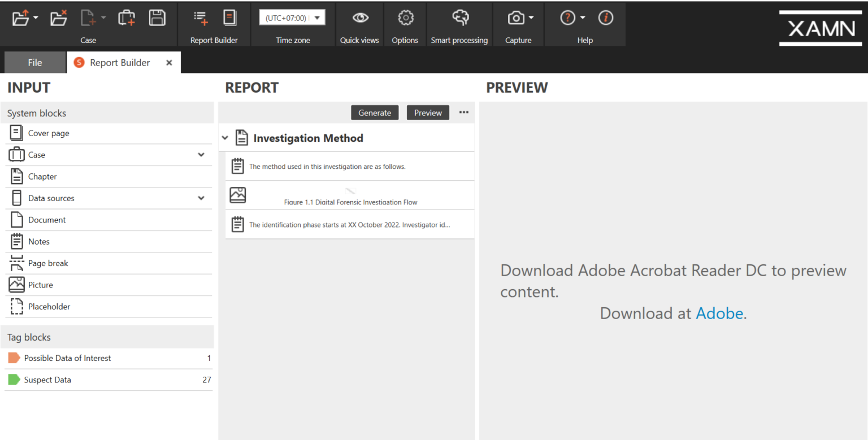868x440 pixels.
Task: Open the report options ellipsis menu
Action: 463,112
